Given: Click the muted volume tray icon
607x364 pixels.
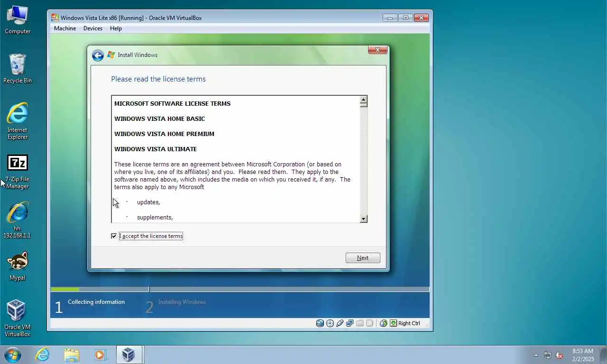Looking at the screenshot, I should pos(560,355).
